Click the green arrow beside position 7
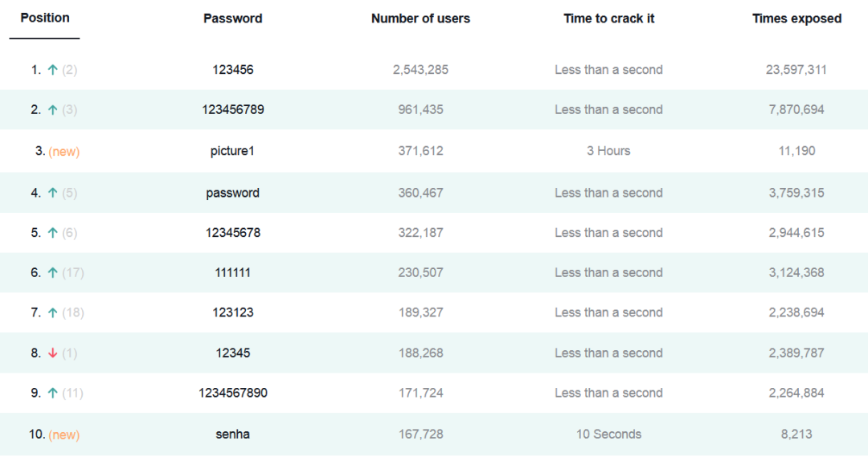Viewport: 868px width, 457px height. coord(52,312)
